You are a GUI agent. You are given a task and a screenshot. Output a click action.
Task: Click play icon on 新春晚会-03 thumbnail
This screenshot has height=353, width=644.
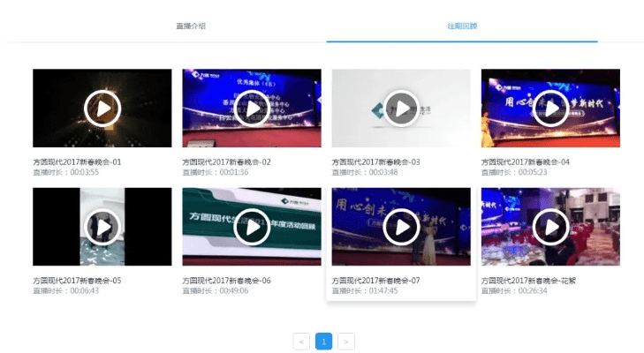[x=401, y=109]
